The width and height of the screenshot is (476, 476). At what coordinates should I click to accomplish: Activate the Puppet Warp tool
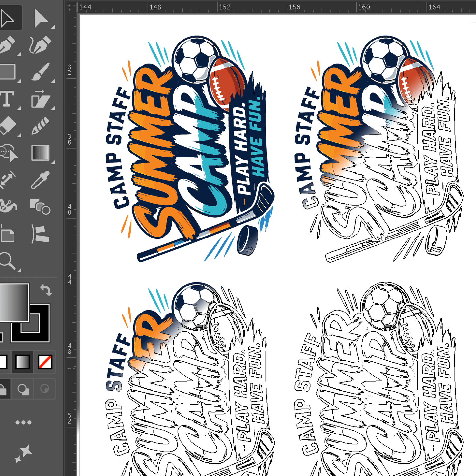pos(8,207)
